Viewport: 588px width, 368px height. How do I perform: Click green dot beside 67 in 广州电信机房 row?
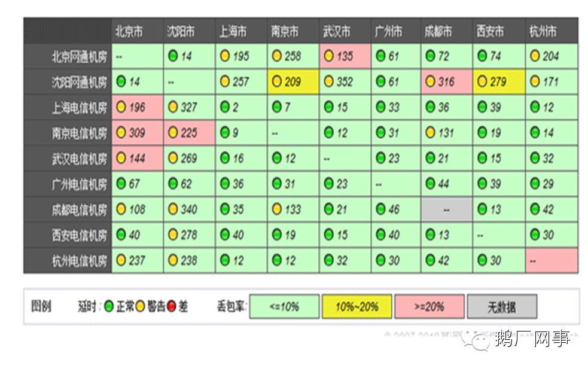tap(121, 184)
